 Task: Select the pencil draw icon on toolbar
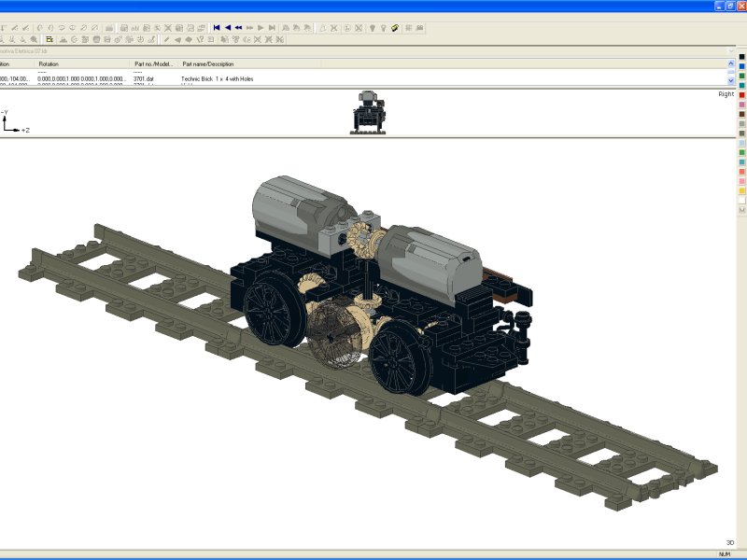[166, 38]
